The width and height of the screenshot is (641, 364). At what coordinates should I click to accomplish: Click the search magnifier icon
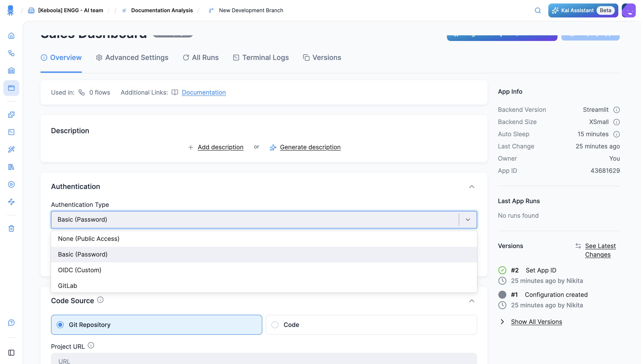tap(538, 10)
